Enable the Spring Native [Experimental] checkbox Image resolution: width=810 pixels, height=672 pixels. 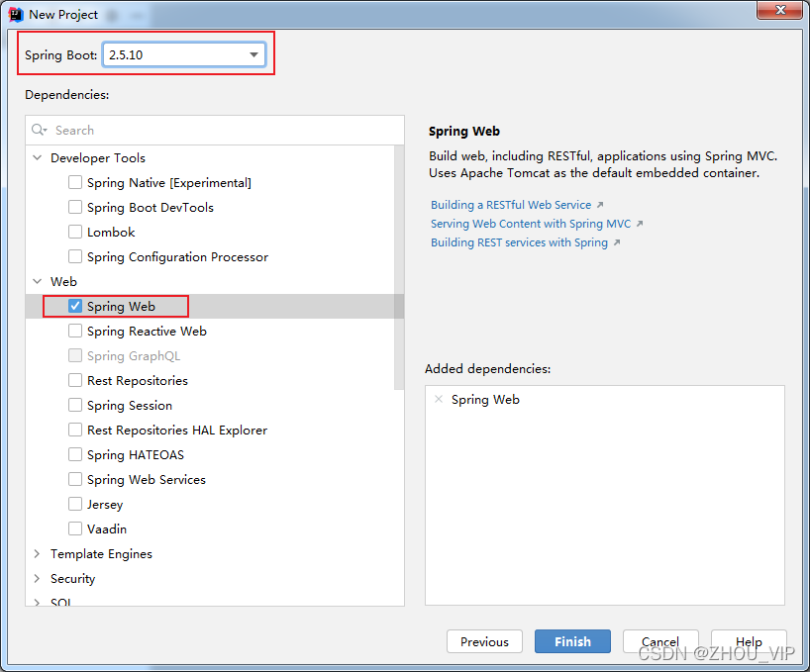pos(75,182)
